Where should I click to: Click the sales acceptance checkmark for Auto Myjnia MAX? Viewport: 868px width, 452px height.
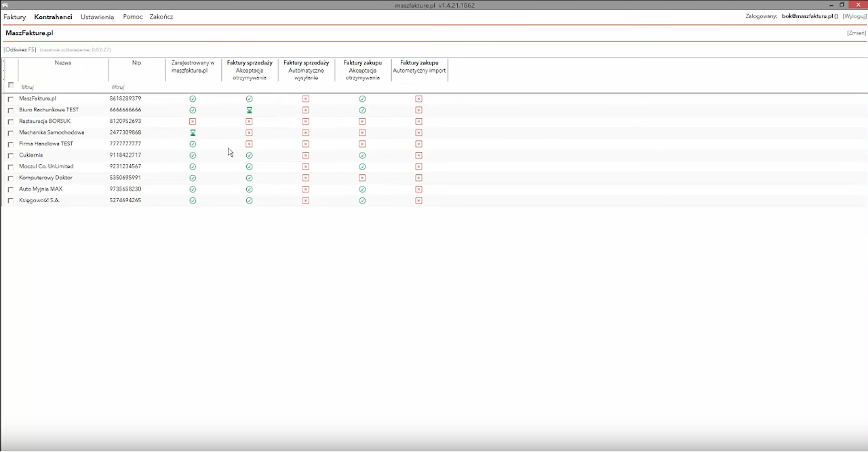[250, 189]
